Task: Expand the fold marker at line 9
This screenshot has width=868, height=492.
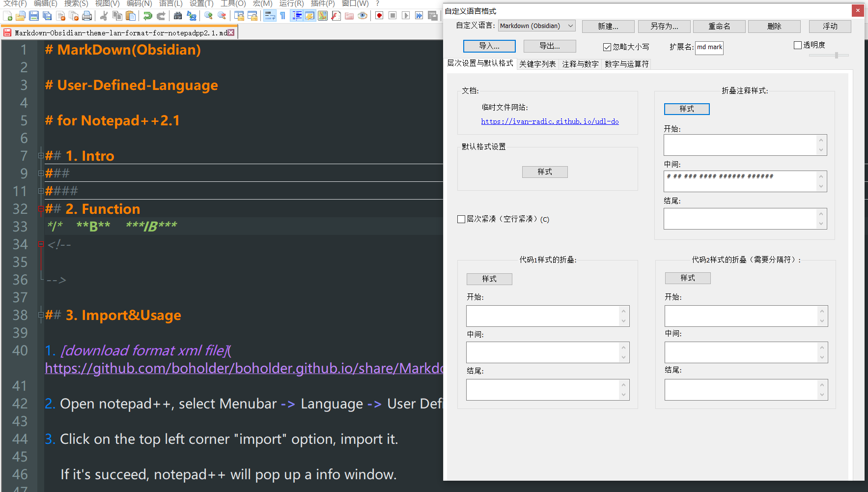Action: [x=41, y=174]
